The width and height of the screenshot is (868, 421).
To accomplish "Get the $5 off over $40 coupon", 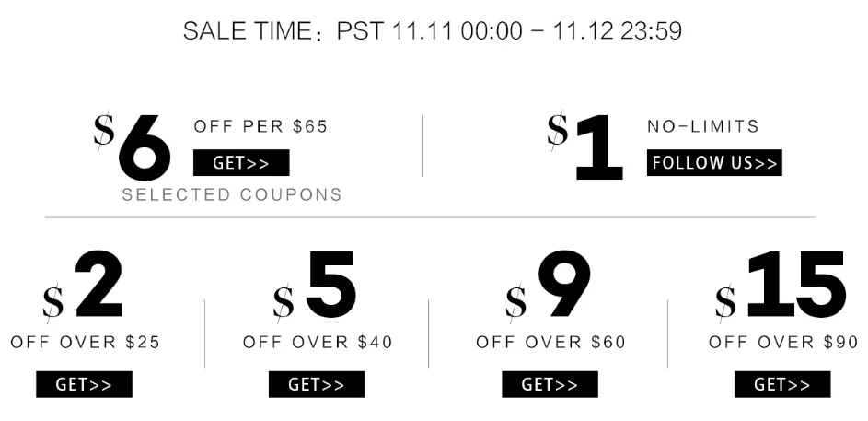I will tap(317, 384).
